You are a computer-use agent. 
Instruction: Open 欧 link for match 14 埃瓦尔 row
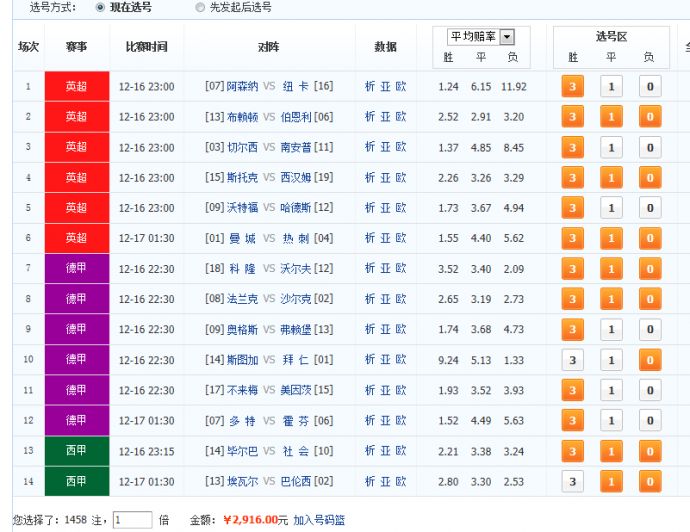click(x=400, y=481)
